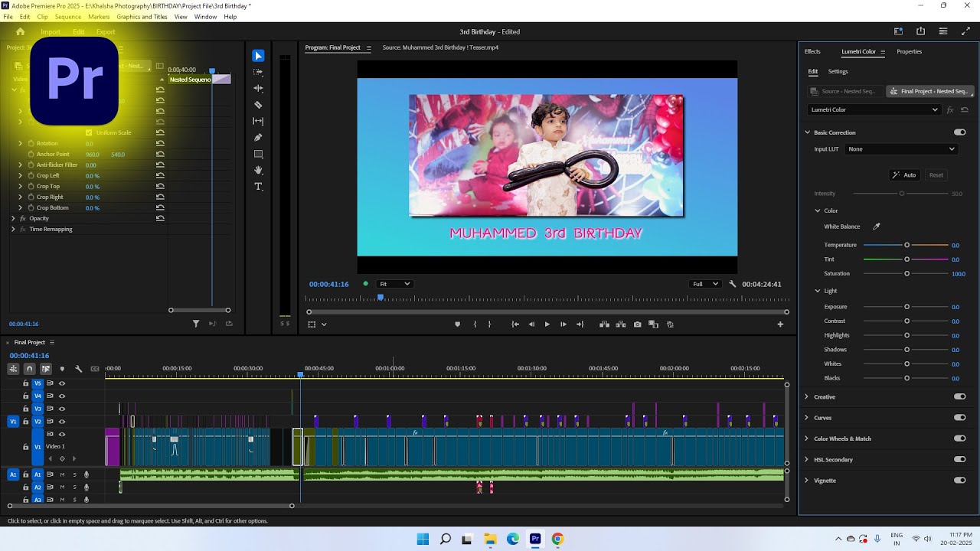Viewport: 980px width, 551px height.
Task: Select the Type tool
Action: click(x=258, y=187)
